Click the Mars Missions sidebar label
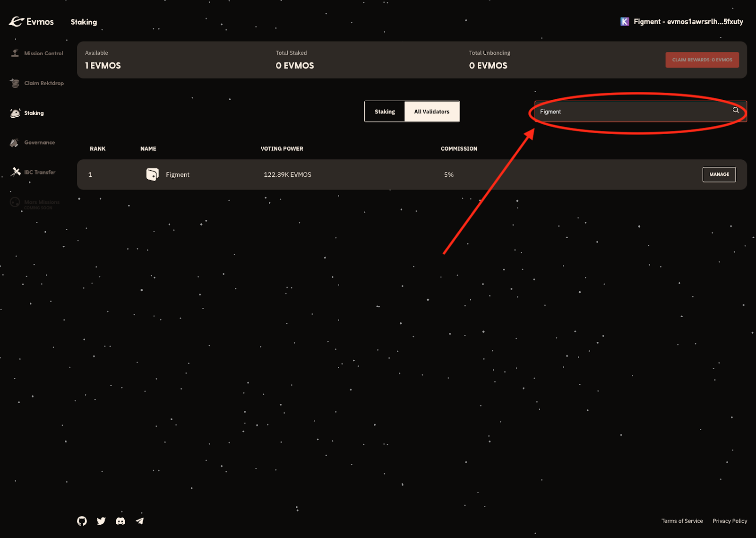The height and width of the screenshot is (538, 756). (42, 202)
